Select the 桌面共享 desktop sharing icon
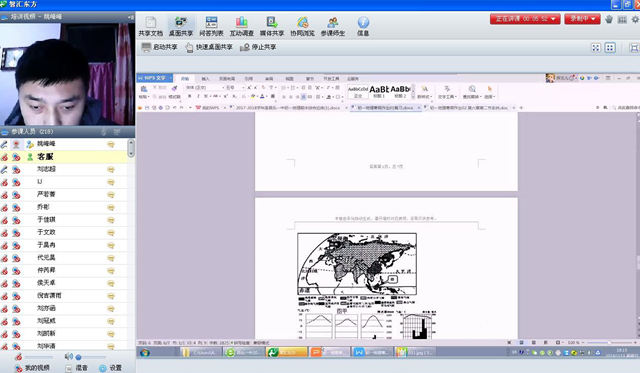The width and height of the screenshot is (640, 373). pos(181,27)
